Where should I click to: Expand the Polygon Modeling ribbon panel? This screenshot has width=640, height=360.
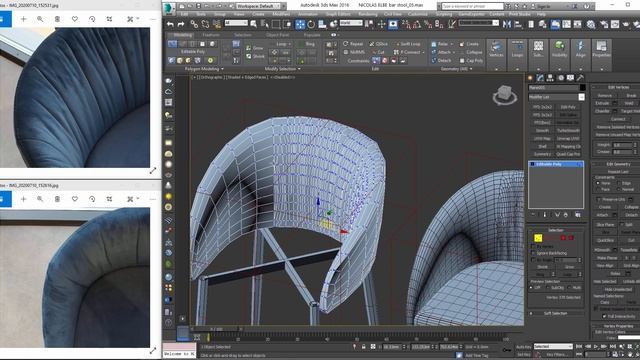click(x=203, y=69)
